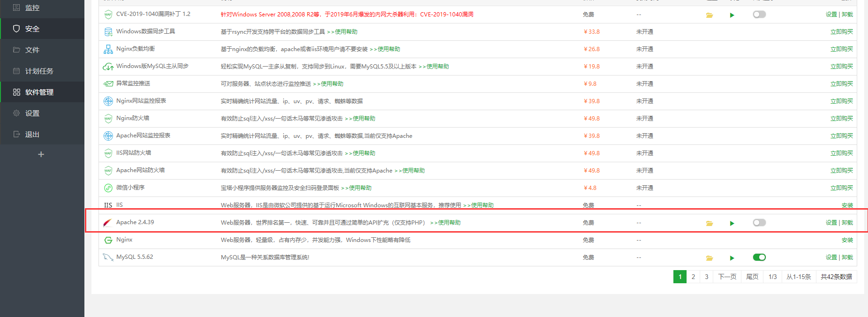This screenshot has width=868, height=317.
Task: Open 监控 in the sidebar
Action: [x=42, y=8]
